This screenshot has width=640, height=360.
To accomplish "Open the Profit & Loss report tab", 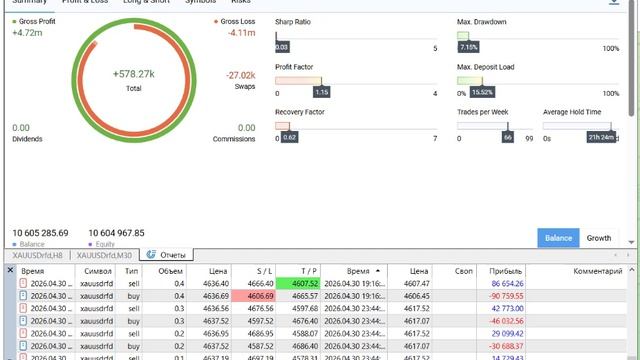I will tap(85, 2).
